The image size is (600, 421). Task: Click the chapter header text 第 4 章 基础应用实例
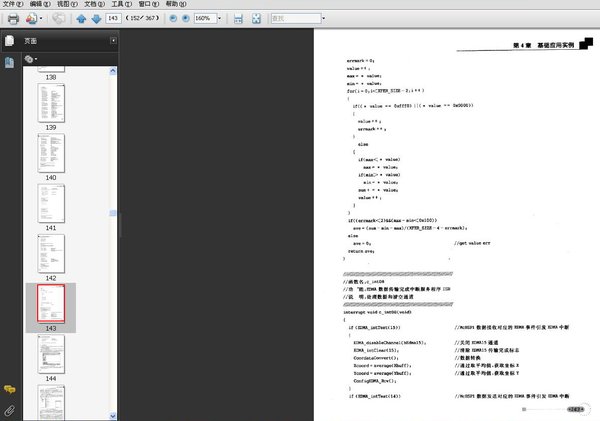[543, 45]
